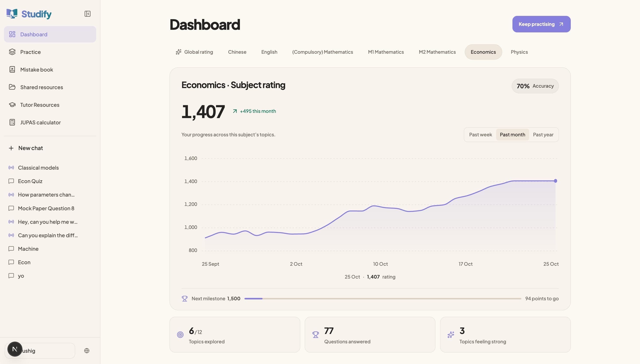The image size is (640, 364).
Task: Click the Shared resources folder icon
Action: [x=12, y=87]
